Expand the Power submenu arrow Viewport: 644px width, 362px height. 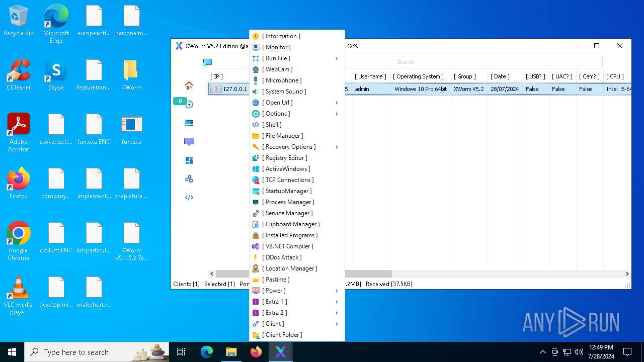pos(337,291)
